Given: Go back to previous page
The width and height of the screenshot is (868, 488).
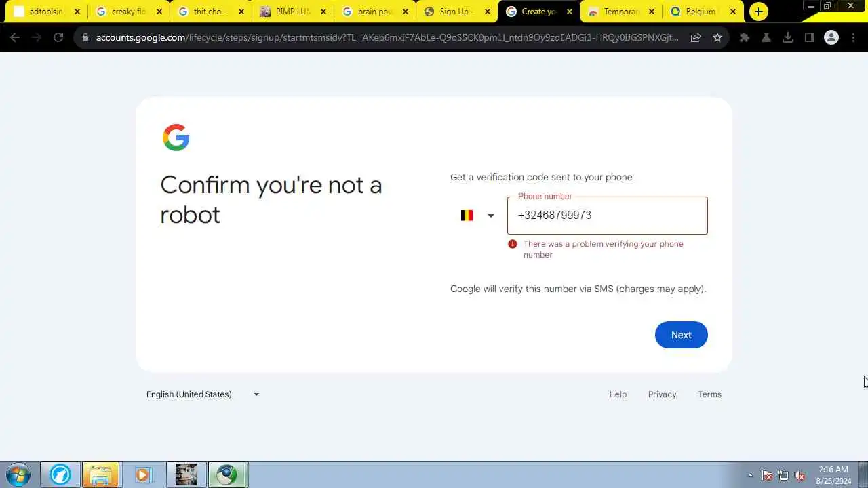Looking at the screenshot, I should click(15, 37).
